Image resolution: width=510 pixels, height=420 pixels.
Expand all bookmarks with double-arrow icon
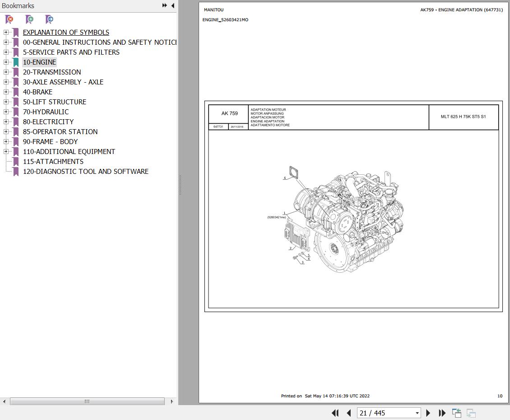point(165,5)
